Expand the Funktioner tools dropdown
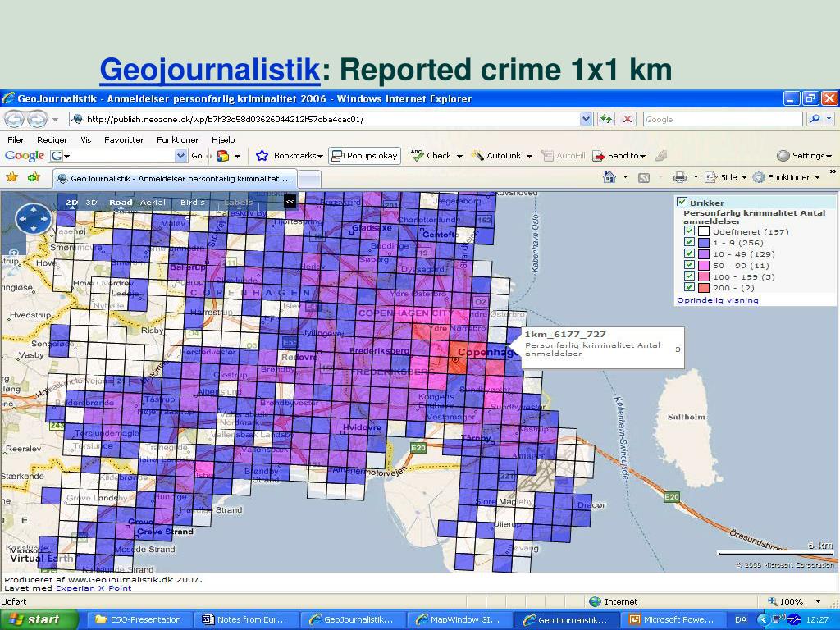This screenshot has width=840, height=630. click(818, 177)
